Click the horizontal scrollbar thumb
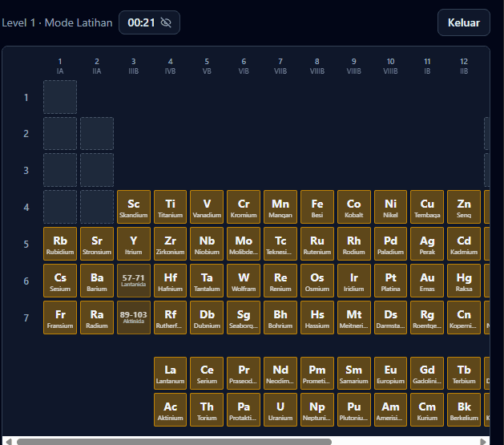 click(174, 442)
